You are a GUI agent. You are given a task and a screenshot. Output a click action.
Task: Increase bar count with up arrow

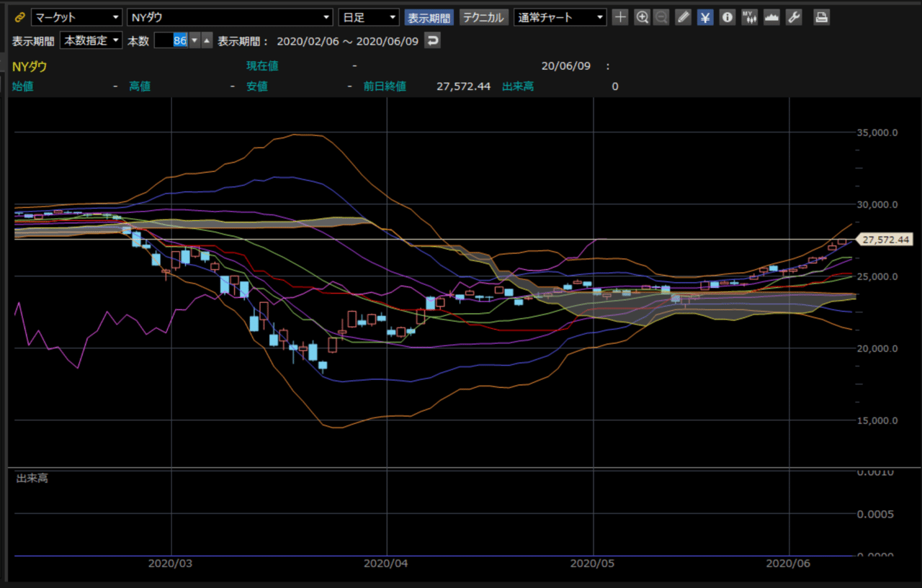pyautogui.click(x=207, y=41)
